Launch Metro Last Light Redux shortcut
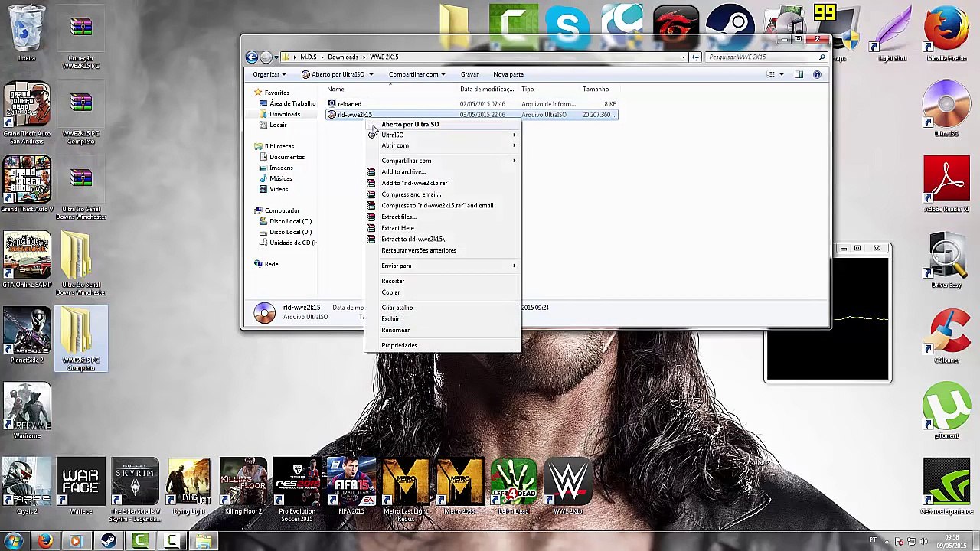 [x=406, y=490]
